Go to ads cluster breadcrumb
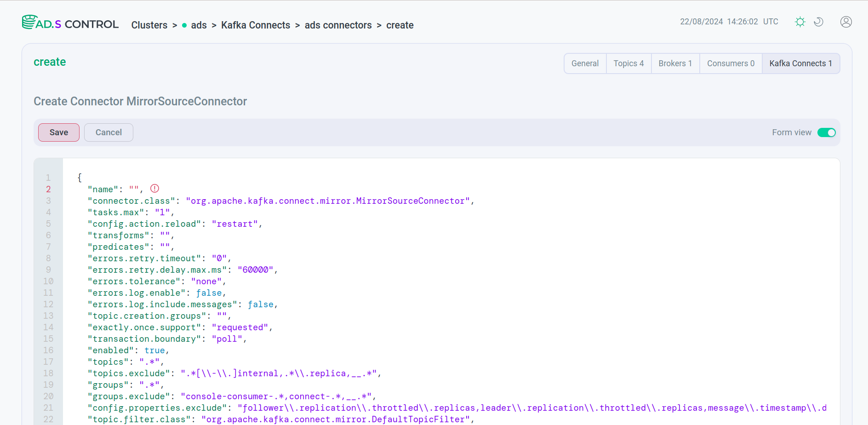This screenshot has height=425, width=868. tap(199, 25)
